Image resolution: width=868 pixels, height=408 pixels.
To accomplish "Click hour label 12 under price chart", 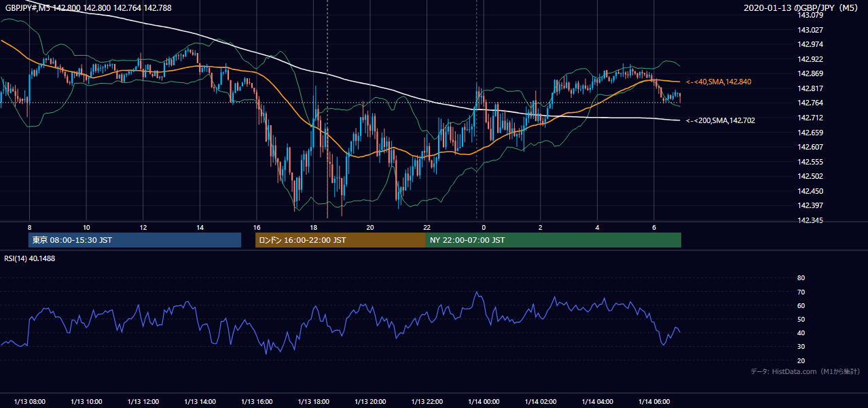I will (143, 227).
